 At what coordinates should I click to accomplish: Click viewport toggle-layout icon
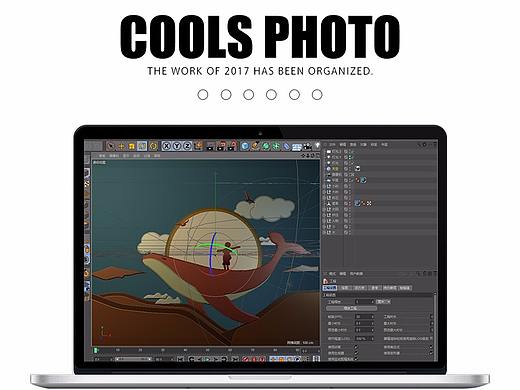(317, 155)
